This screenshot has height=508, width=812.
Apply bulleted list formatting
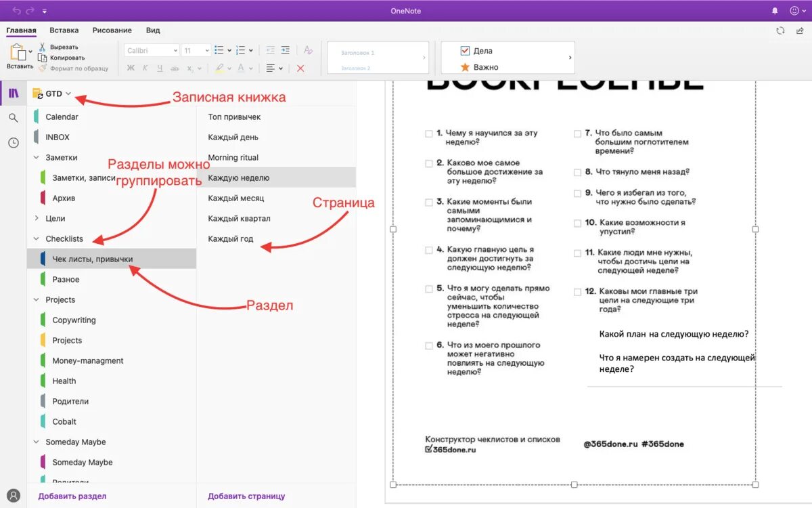[x=219, y=50]
